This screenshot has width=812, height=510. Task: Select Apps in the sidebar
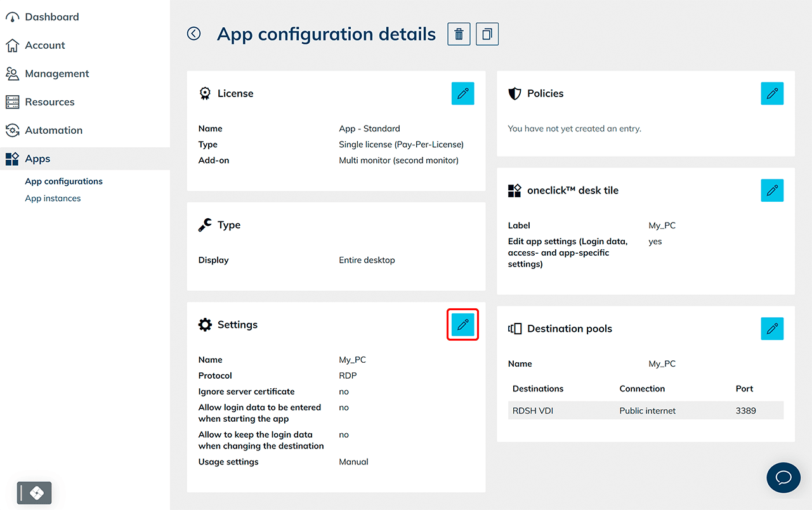pos(37,159)
